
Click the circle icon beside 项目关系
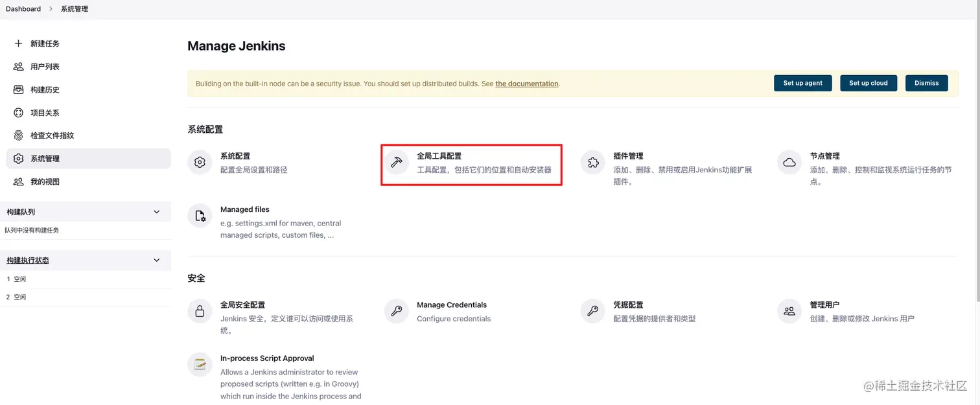[18, 113]
